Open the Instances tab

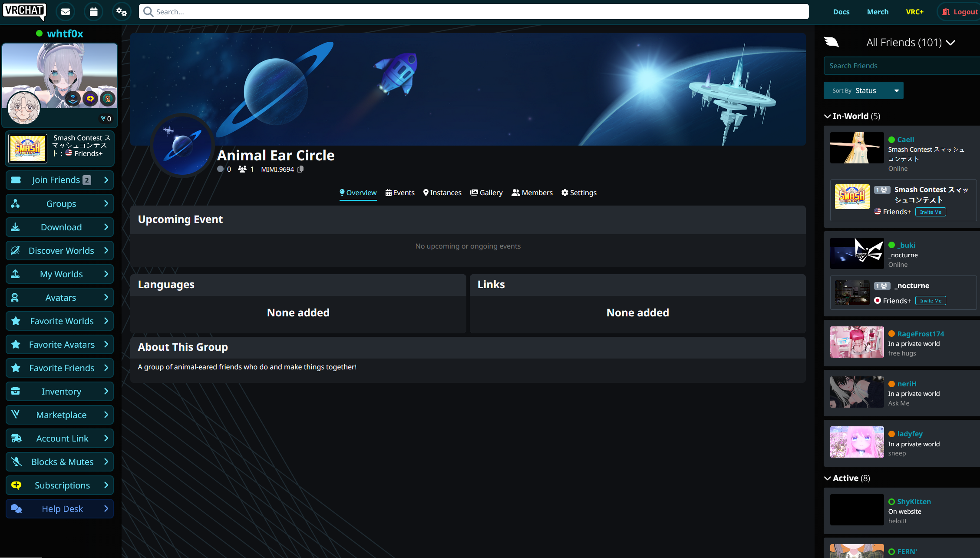[x=442, y=193]
